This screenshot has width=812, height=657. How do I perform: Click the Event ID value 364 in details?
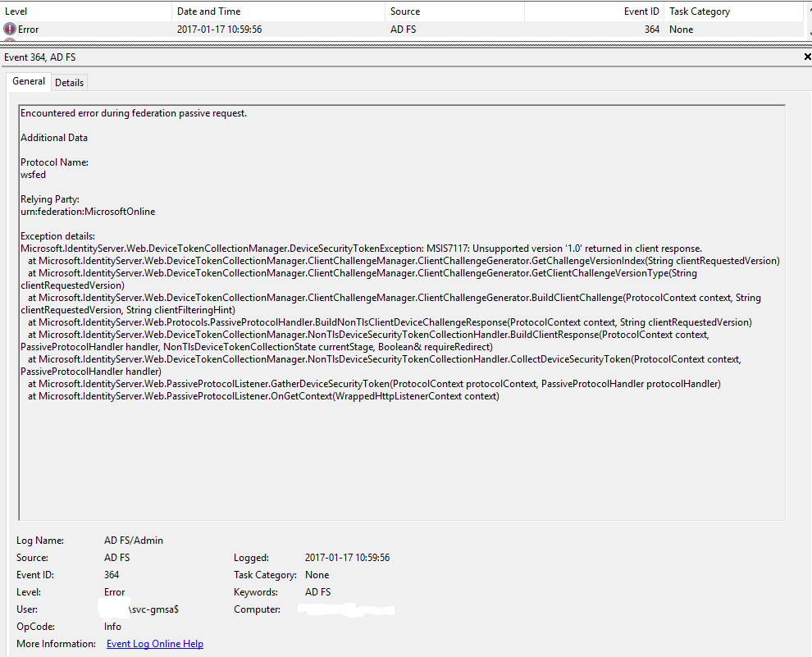coord(112,575)
